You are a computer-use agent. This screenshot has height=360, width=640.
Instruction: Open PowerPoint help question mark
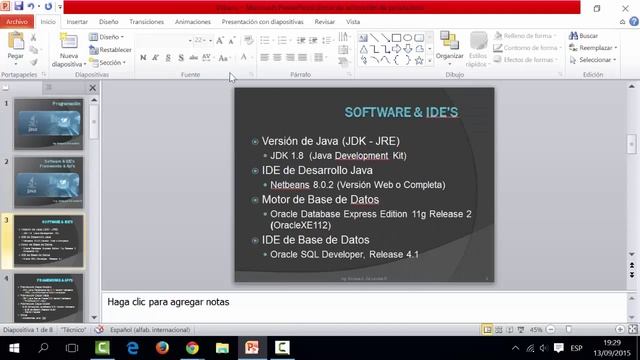634,22
